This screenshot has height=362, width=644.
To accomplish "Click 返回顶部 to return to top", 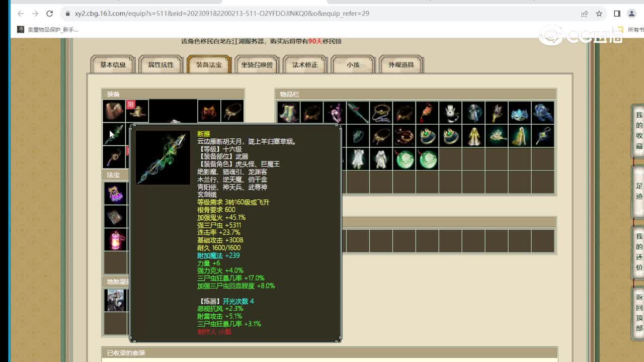I will [639, 313].
